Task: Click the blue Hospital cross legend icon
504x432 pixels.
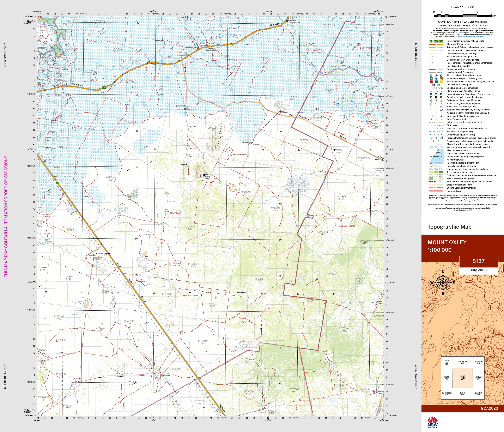Action: coord(436,79)
